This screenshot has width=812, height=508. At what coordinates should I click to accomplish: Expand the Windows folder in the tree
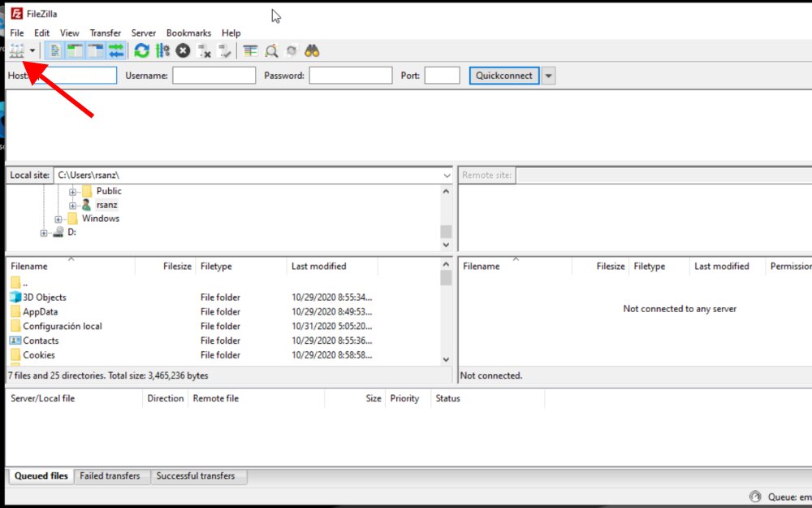(x=58, y=219)
